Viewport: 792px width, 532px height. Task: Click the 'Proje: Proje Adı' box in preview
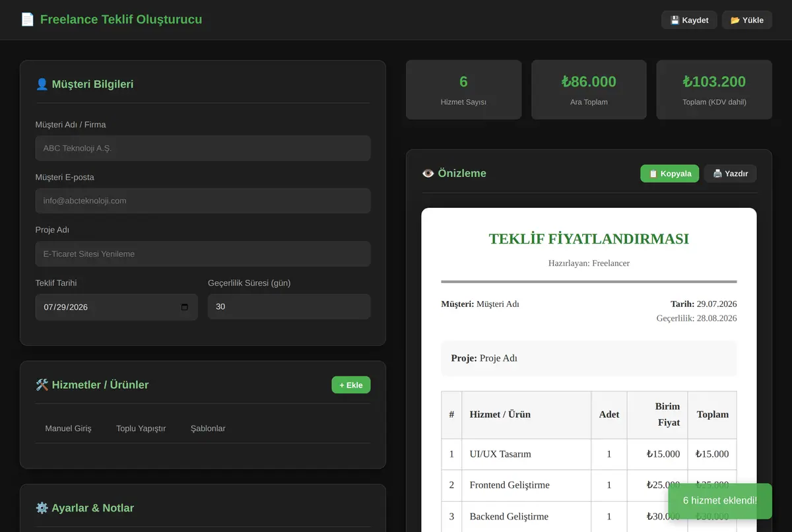589,358
